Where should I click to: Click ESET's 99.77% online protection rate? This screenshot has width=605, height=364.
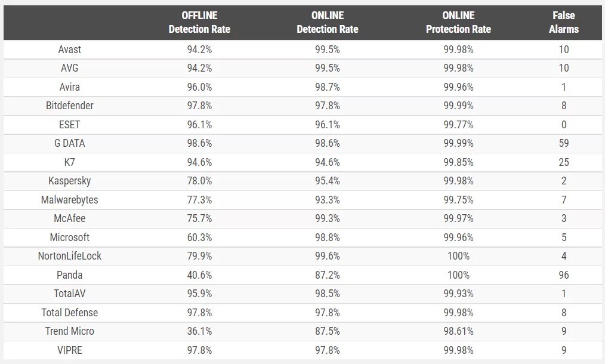click(x=458, y=125)
